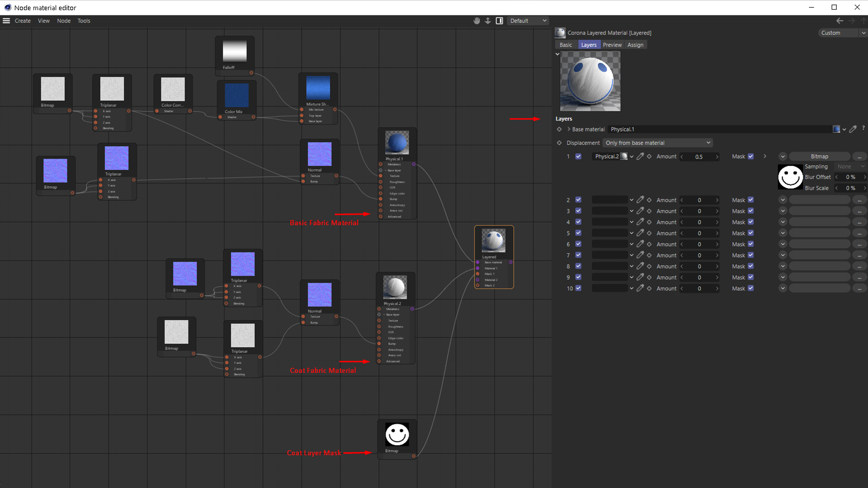Switch to the Preview tab
868x488 pixels.
click(x=612, y=45)
